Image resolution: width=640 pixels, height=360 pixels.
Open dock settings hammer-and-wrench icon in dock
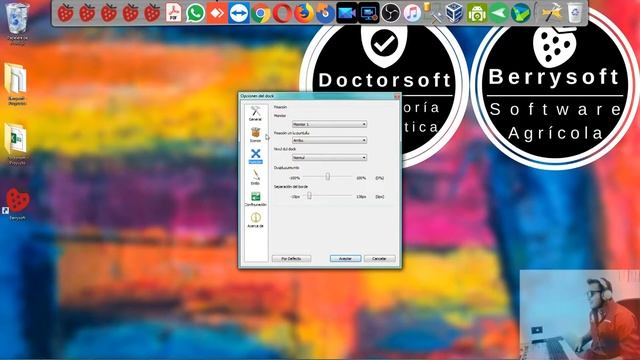[x=552, y=13]
